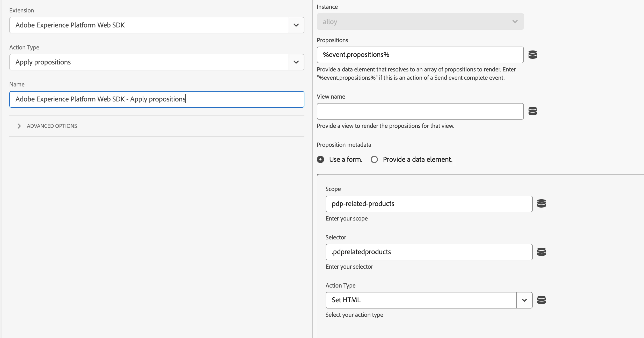Click the ADVANCED OPTIONS label text

[52, 126]
